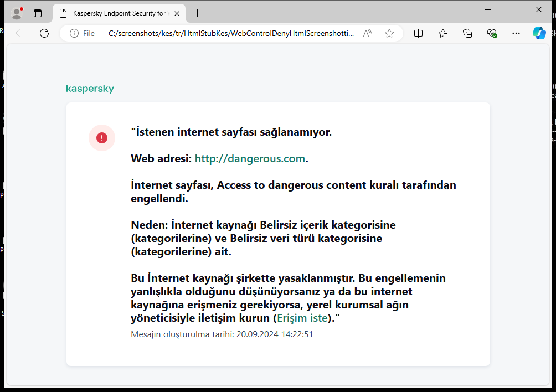556x392 pixels.
Task: Maximize the browser window
Action: point(513,9)
